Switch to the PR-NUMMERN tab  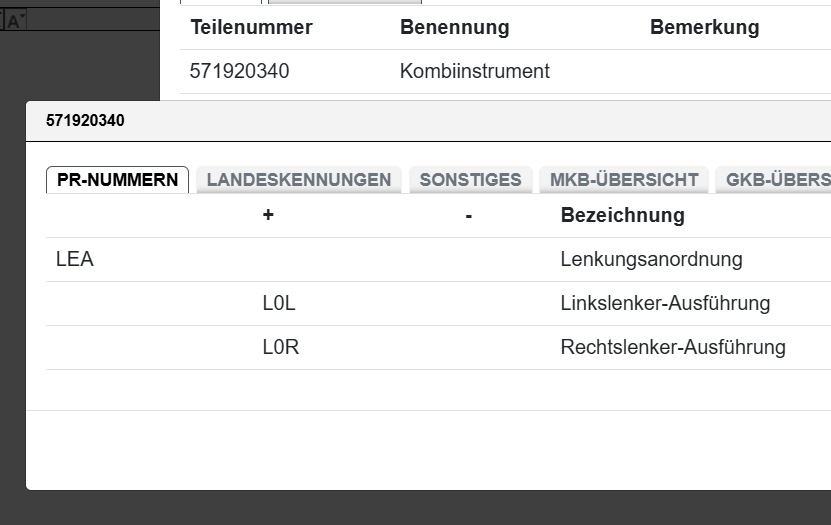click(x=118, y=180)
